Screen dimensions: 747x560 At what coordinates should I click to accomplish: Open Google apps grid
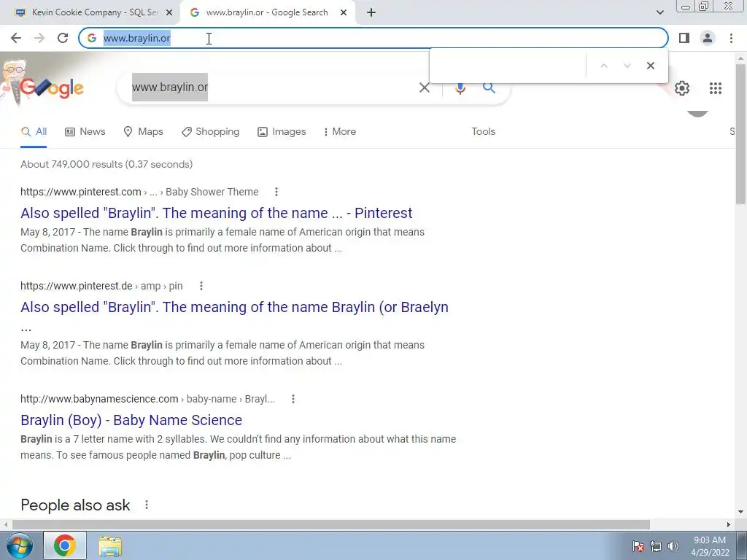[715, 88]
